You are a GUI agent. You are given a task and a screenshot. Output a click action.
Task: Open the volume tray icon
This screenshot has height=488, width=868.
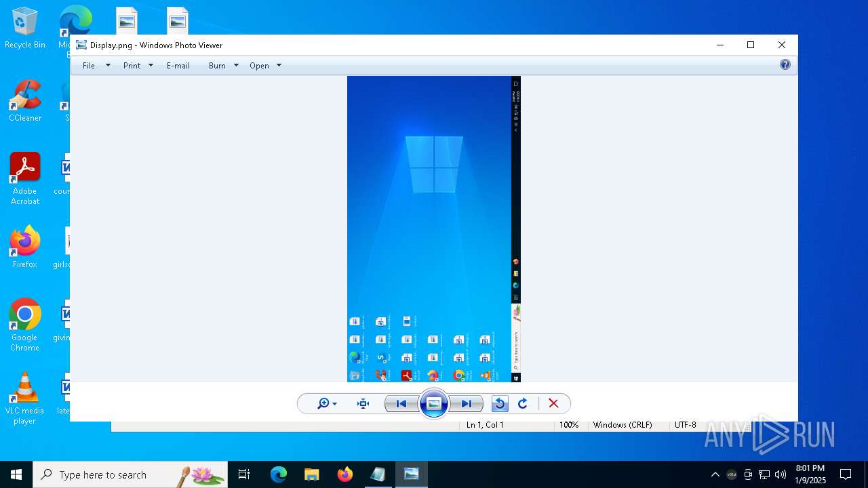point(781,474)
